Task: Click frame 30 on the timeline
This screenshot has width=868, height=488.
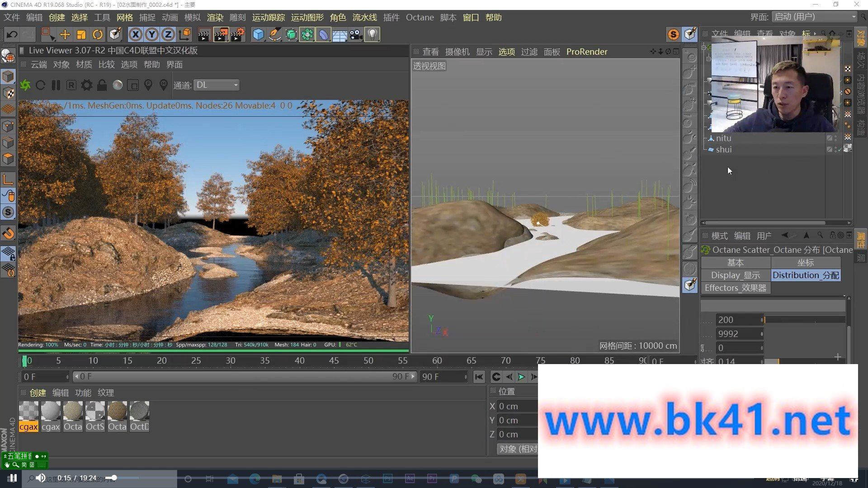Action: pyautogui.click(x=231, y=360)
